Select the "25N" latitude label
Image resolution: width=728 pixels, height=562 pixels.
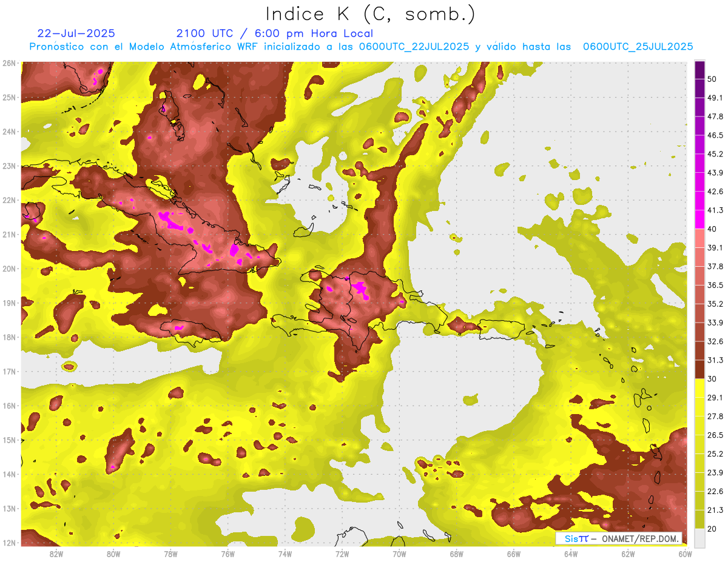pos(10,98)
